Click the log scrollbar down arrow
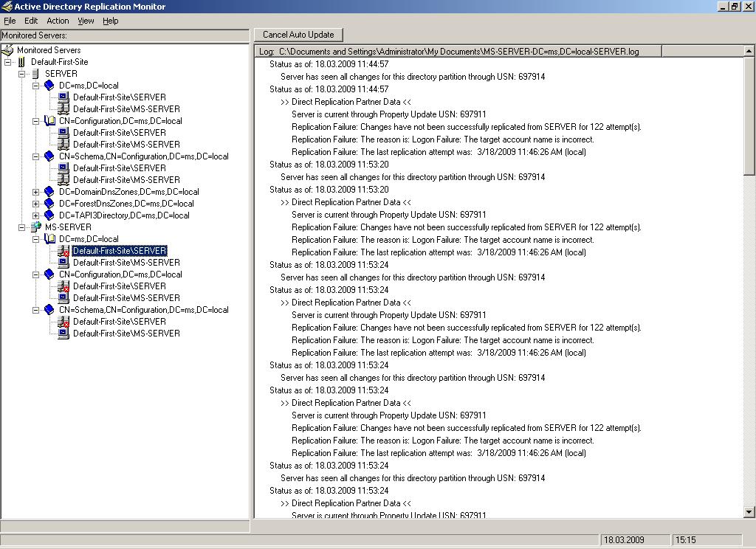The height and width of the screenshot is (549, 756). (x=749, y=512)
